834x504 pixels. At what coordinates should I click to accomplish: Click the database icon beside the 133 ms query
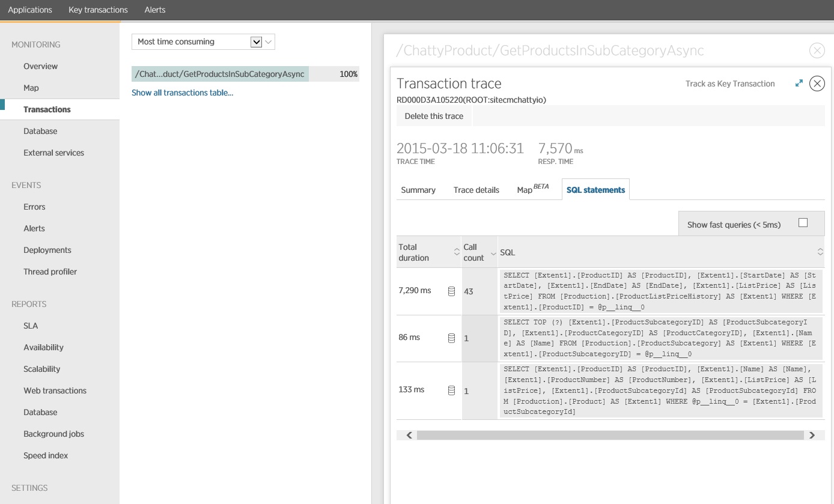451,390
